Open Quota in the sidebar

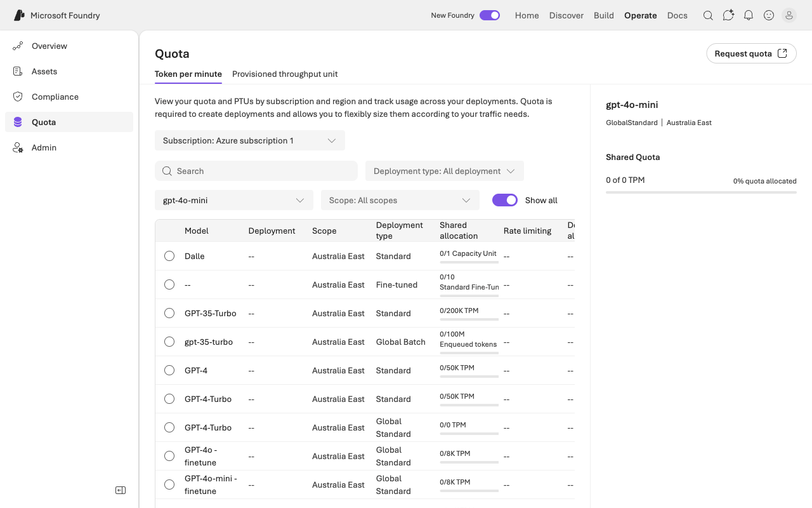(69, 122)
